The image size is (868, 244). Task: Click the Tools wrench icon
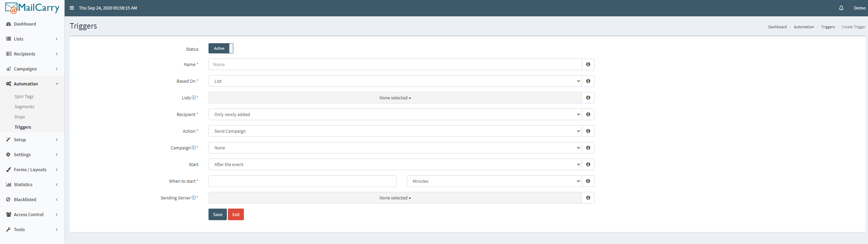pyautogui.click(x=9, y=229)
